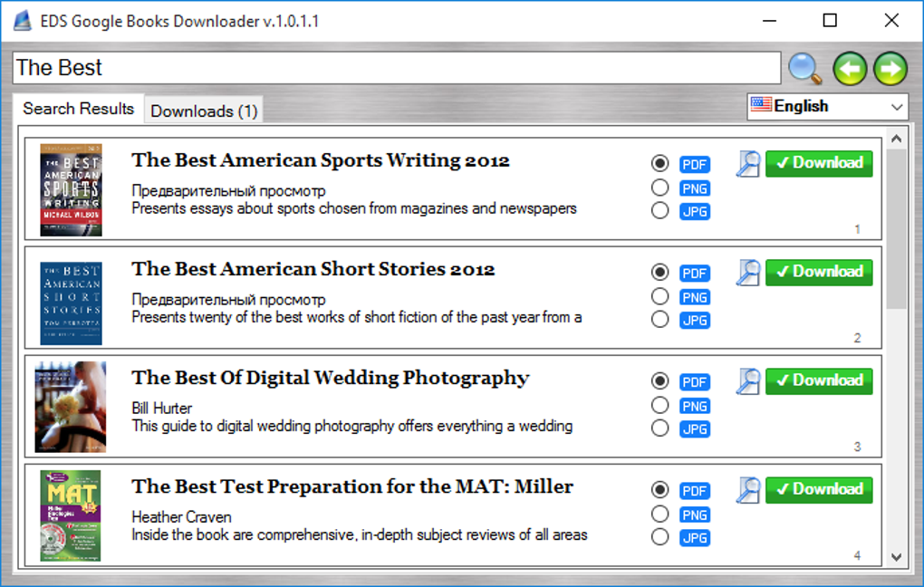The height and width of the screenshot is (587, 924).
Task: Select JPG radio for Short Stories 2012
Action: tap(660, 320)
